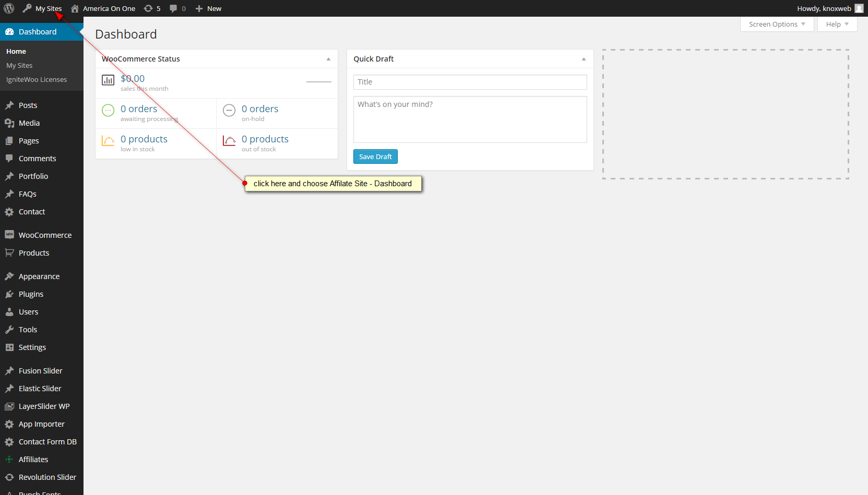Screen dimensions: 868x495
Task: Click the on-hold orders minus icon
Action: (x=229, y=110)
